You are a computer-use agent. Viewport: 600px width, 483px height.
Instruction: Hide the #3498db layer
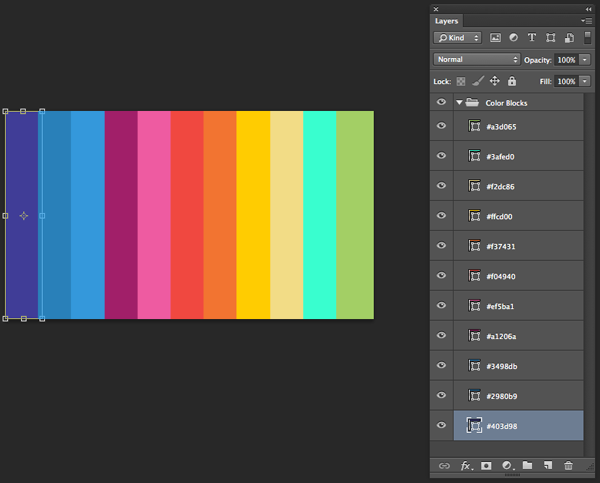tap(441, 365)
